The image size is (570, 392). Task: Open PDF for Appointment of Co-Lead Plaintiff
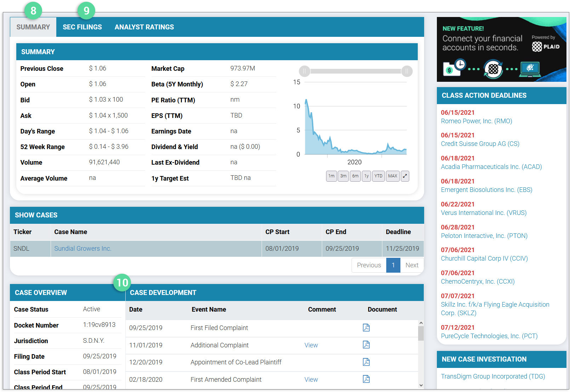click(366, 362)
